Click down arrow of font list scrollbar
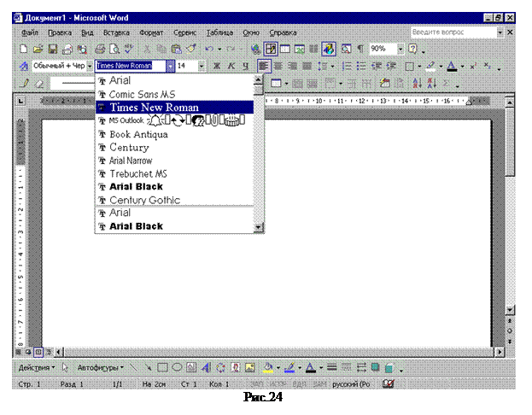Viewport: 532px width, 415px height. (258, 227)
